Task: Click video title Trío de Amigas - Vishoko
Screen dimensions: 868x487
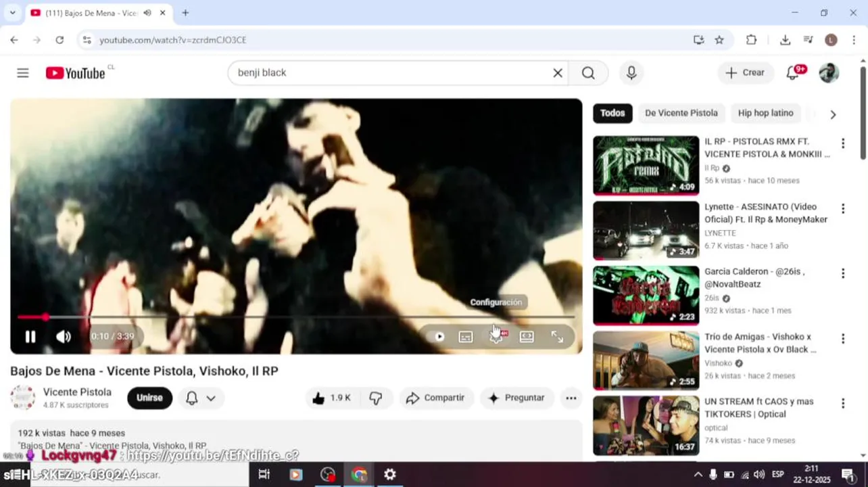Action: (760, 343)
